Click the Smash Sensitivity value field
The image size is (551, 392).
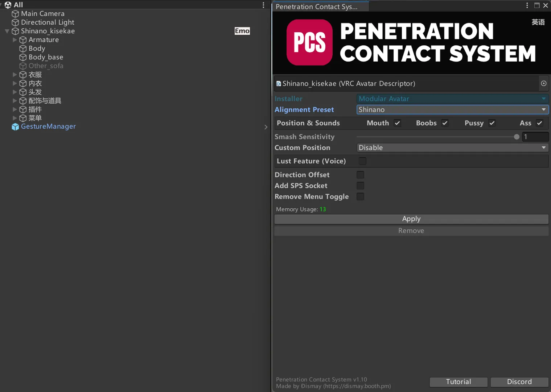pyautogui.click(x=535, y=137)
